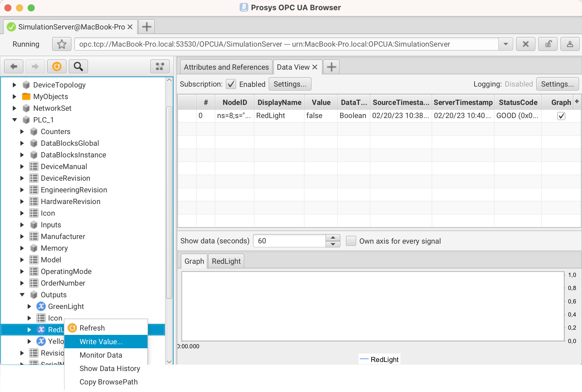Screen dimensions: 582x392
Task: Disable the Subscription Enabled checkbox
Action: click(231, 84)
